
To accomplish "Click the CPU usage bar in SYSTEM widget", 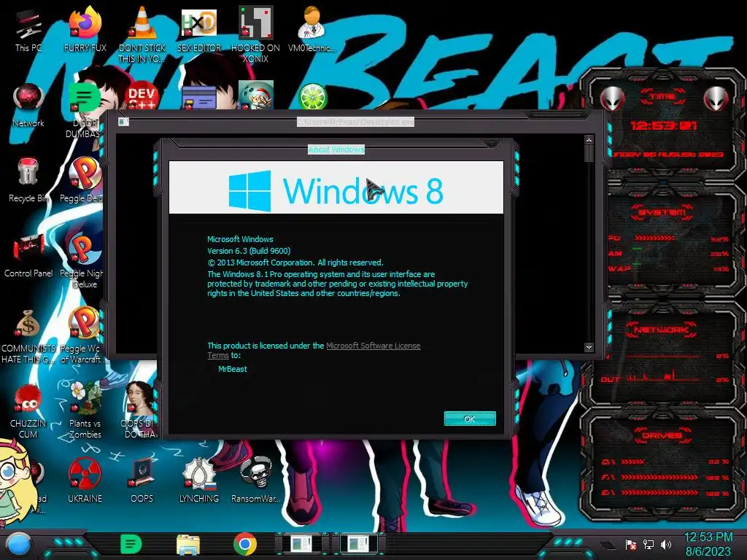I will pos(654,238).
